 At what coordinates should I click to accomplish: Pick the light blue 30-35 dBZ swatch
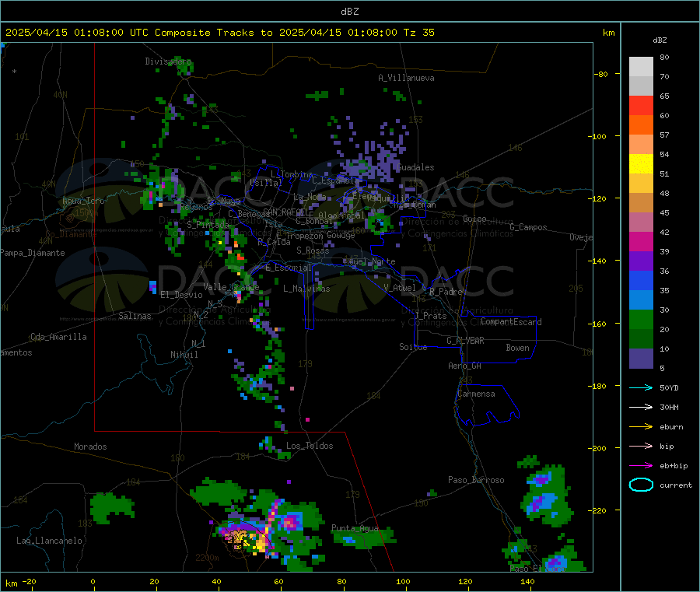pyautogui.click(x=641, y=300)
